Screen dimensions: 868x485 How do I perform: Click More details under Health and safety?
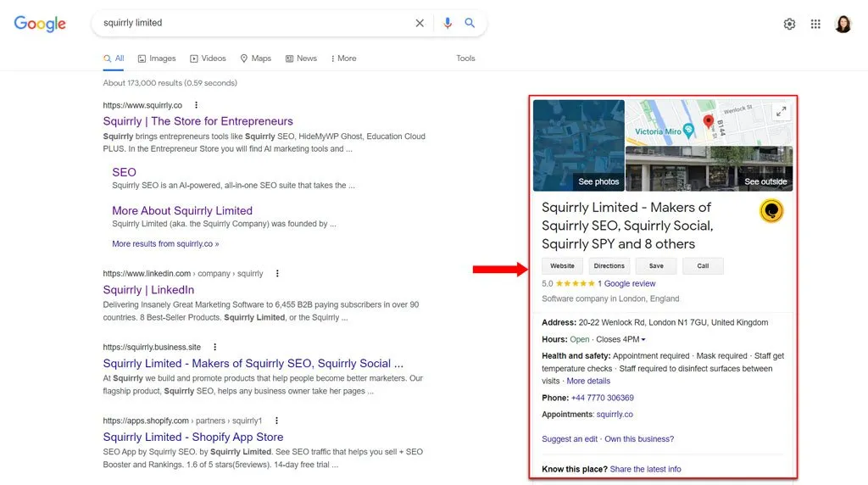click(x=588, y=381)
